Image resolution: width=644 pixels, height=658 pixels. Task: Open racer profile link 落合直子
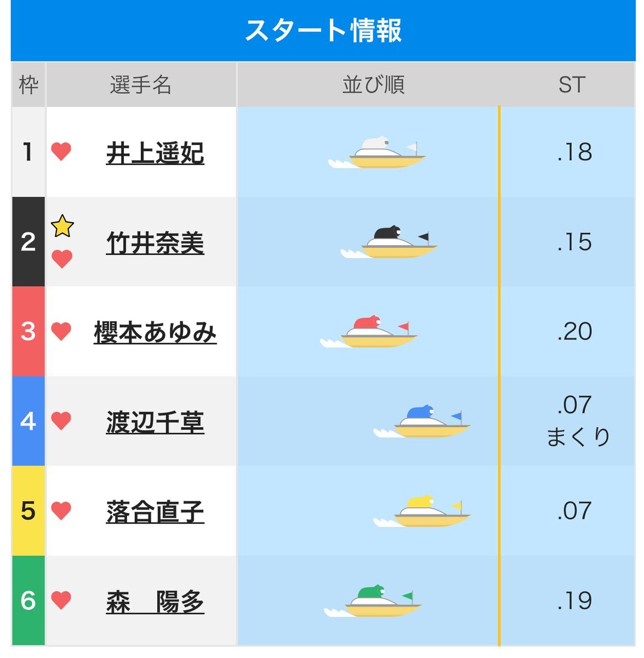tap(155, 512)
